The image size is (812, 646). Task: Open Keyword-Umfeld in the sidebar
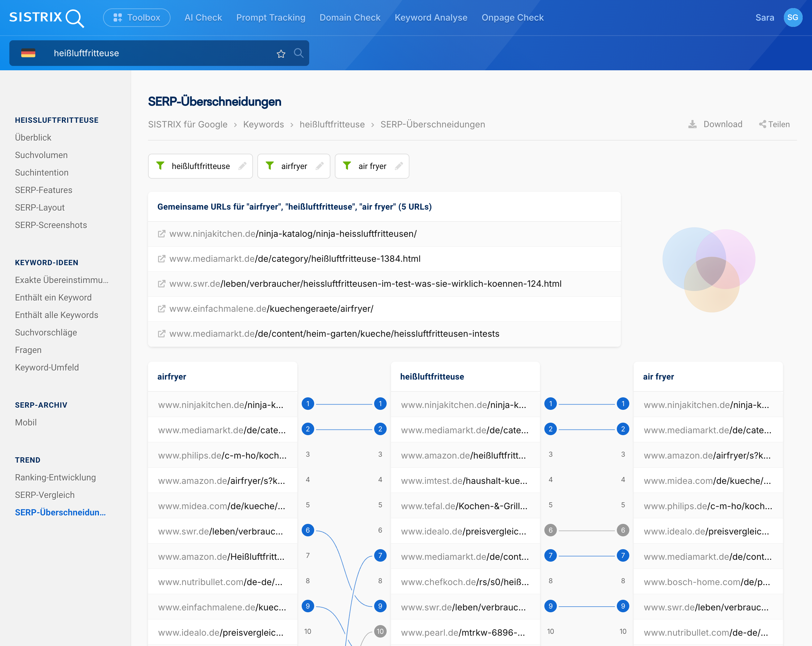[x=47, y=368]
